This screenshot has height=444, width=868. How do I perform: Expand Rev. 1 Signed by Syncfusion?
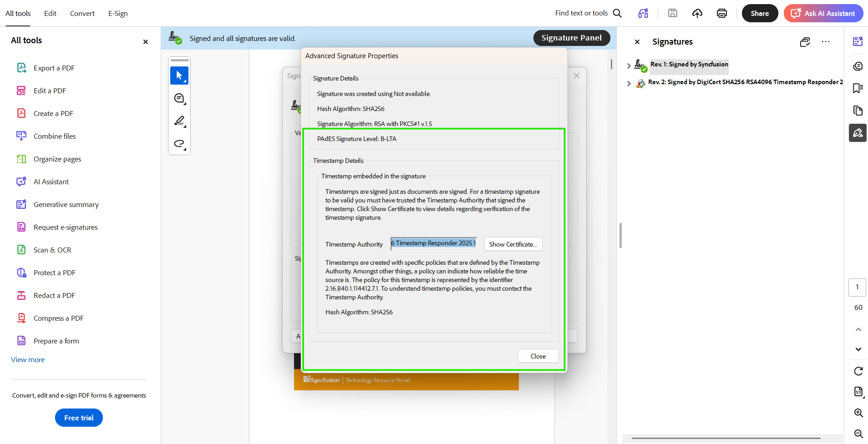click(629, 66)
